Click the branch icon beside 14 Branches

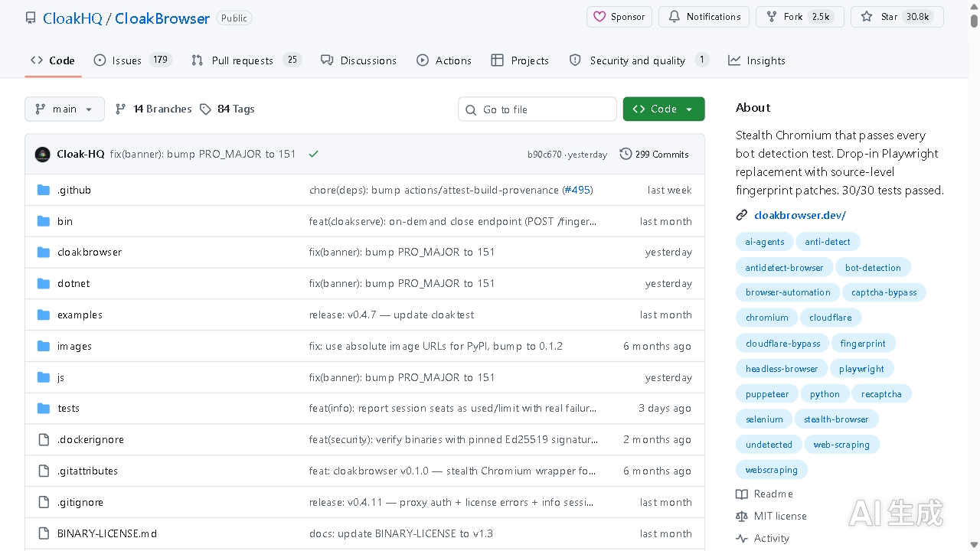click(x=120, y=109)
